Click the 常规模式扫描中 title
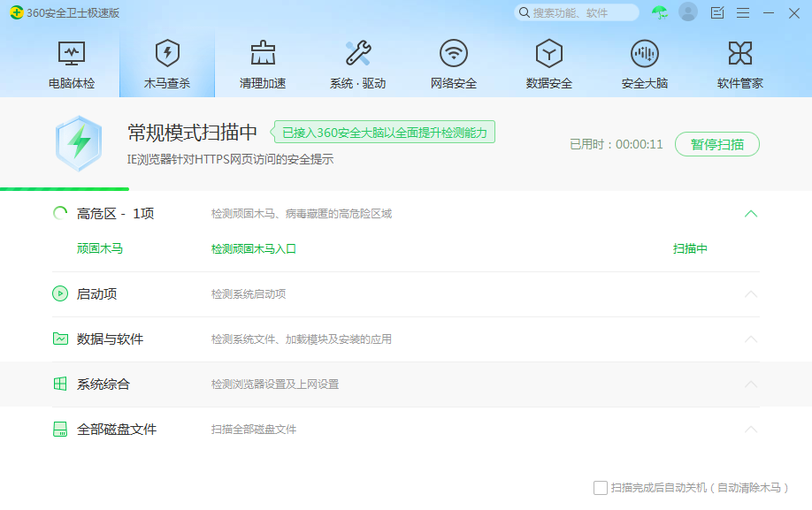Image resolution: width=812 pixels, height=510 pixels. point(192,133)
